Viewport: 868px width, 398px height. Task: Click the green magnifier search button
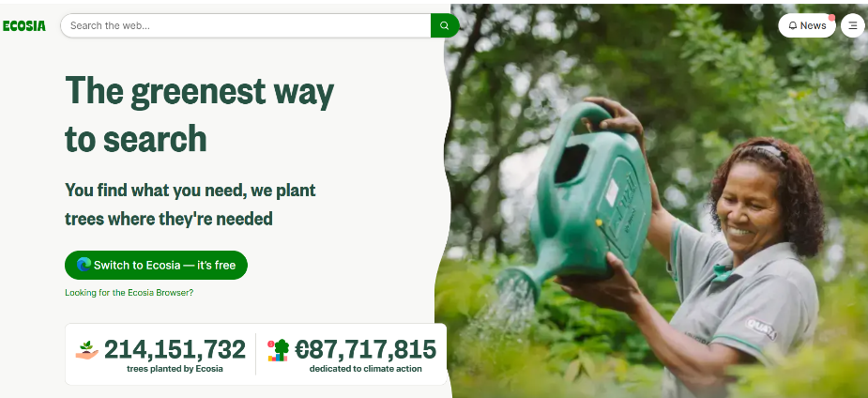[x=445, y=25]
